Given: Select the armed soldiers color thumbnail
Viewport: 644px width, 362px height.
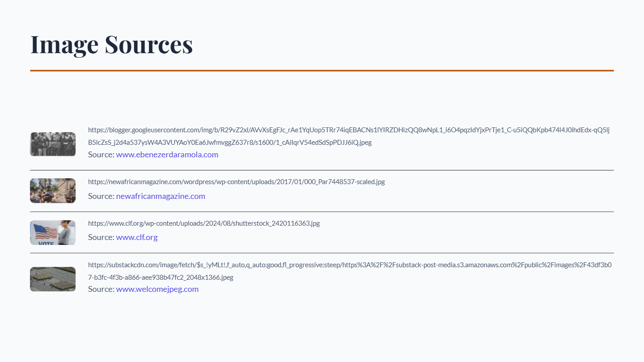Looking at the screenshot, I should coord(53,191).
